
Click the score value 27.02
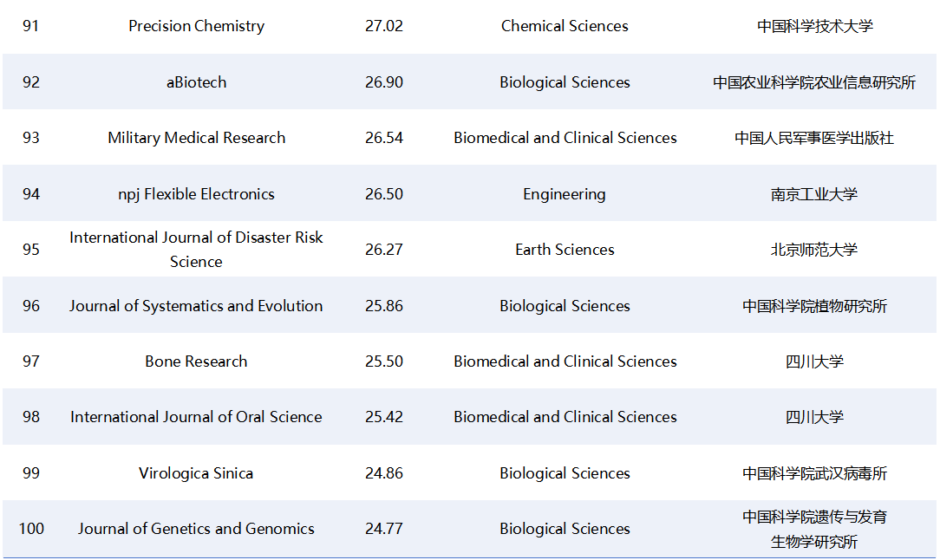point(384,26)
